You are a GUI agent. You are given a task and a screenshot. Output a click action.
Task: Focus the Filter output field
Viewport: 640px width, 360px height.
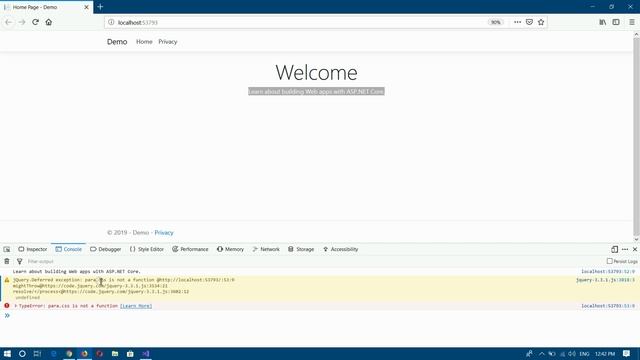point(314,261)
